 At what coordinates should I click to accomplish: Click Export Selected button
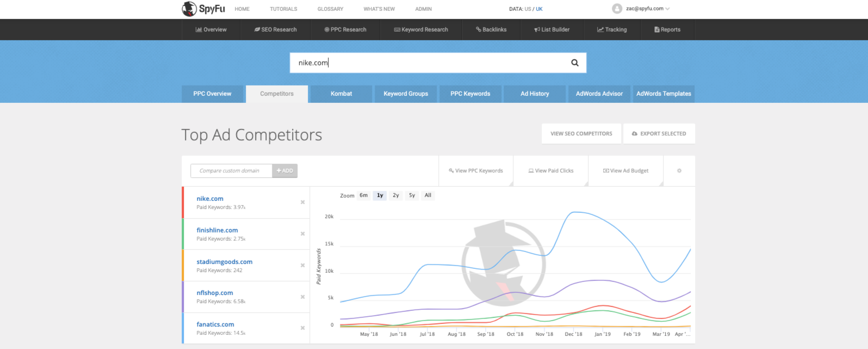pos(659,133)
